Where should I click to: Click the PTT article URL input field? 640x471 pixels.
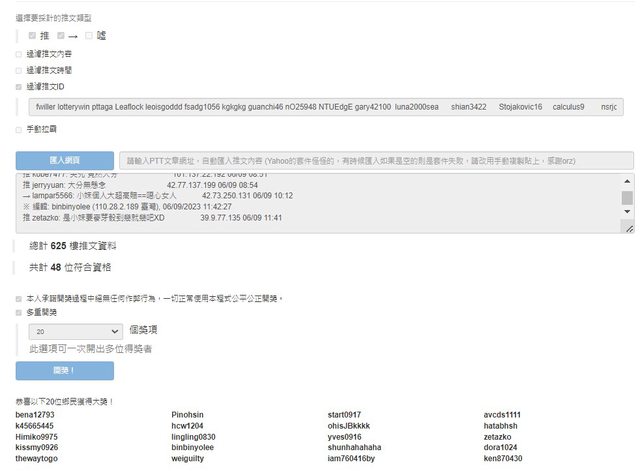(x=375, y=160)
